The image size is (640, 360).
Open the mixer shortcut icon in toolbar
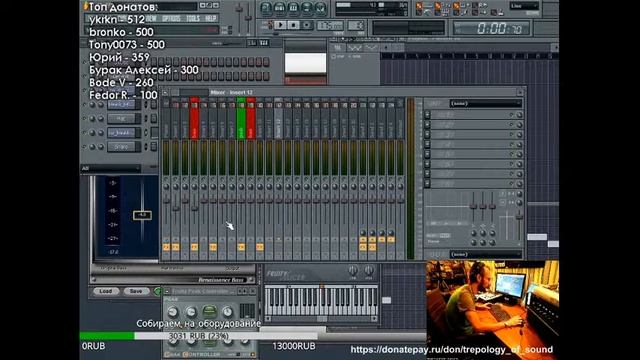(321, 7)
